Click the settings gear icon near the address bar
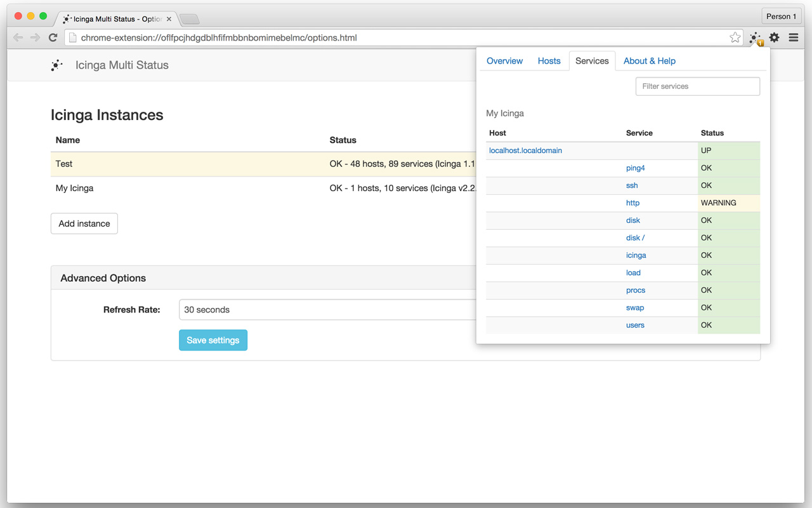 click(774, 37)
